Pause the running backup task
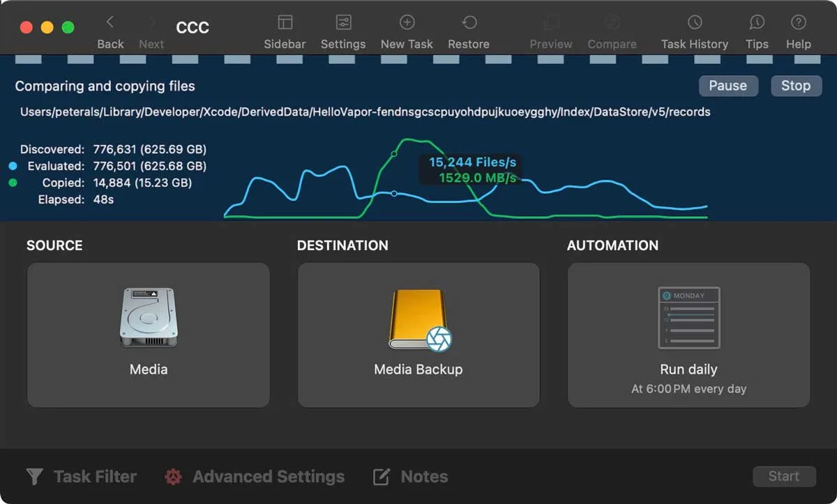This screenshot has width=837, height=504. [x=728, y=86]
